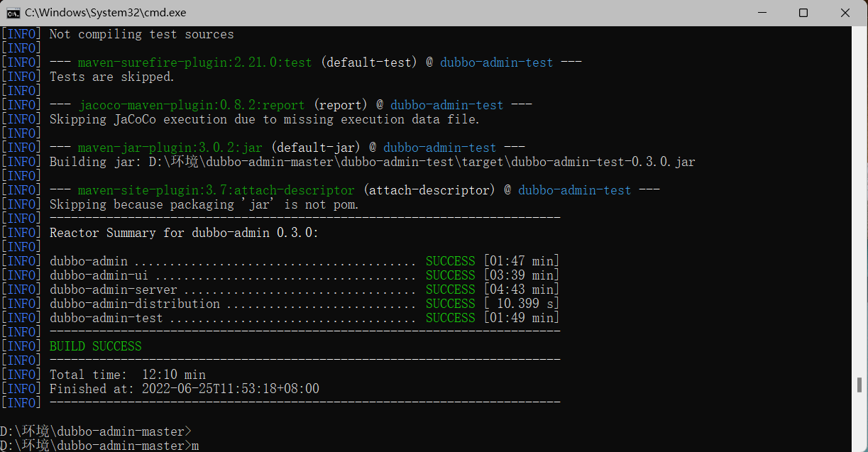The image size is (868, 452).
Task: Click the green BUILD SUCCESS text
Action: coord(95,346)
